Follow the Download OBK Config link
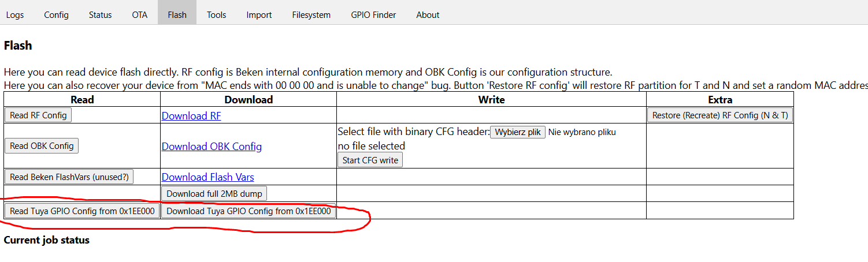Viewport: 868px width, 262px height. point(212,146)
